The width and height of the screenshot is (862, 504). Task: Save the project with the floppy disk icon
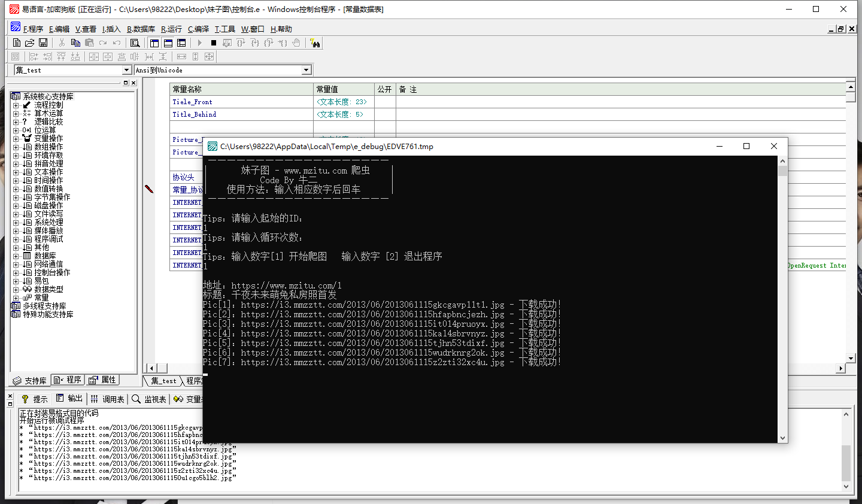coord(43,43)
